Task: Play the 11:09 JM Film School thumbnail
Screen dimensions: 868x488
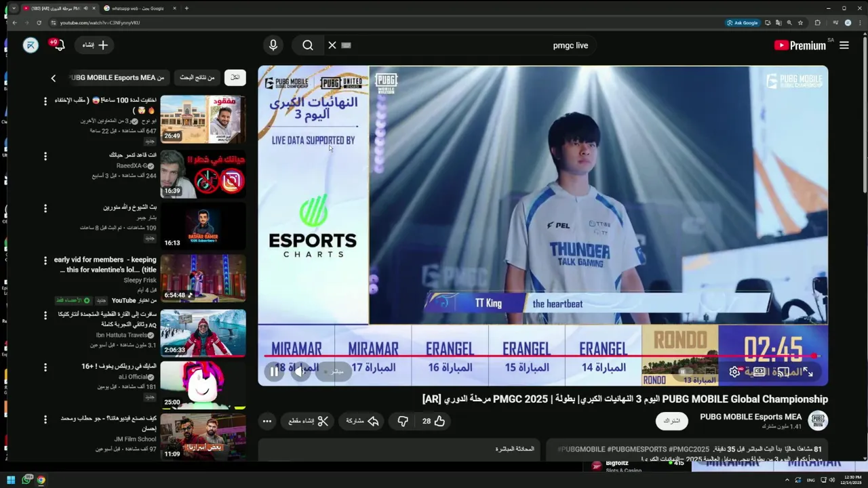Action: tap(203, 437)
